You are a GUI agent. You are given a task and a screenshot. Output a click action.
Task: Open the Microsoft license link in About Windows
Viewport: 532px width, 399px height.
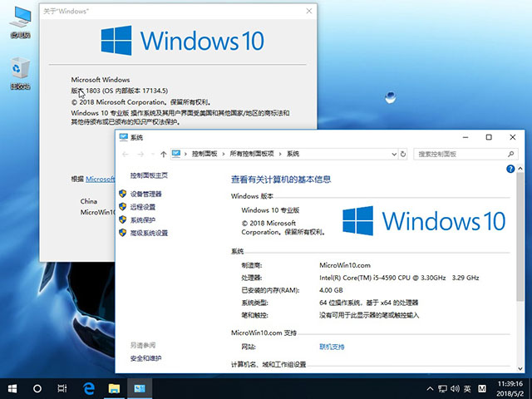tap(100, 179)
